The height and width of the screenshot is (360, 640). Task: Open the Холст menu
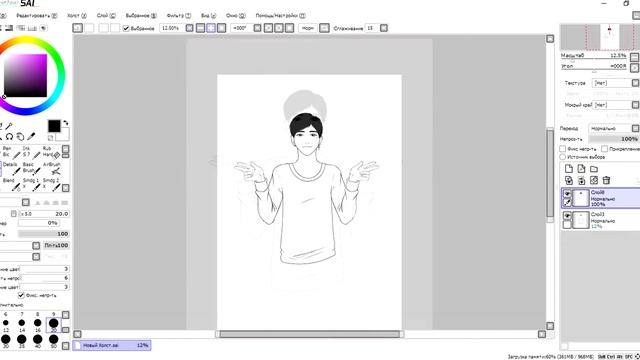pyautogui.click(x=77, y=16)
